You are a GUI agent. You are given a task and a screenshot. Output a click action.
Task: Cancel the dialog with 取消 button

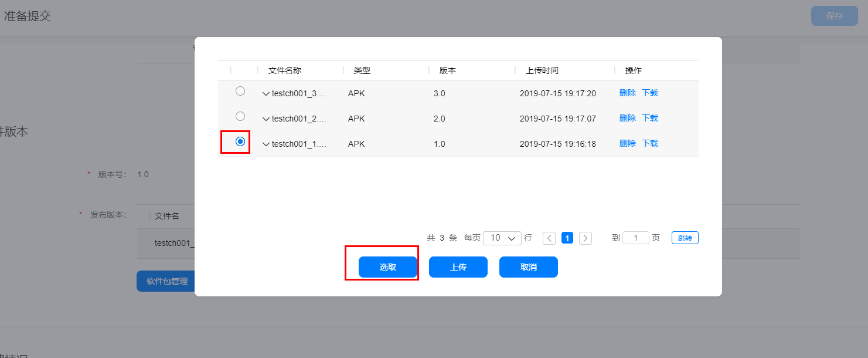(529, 267)
